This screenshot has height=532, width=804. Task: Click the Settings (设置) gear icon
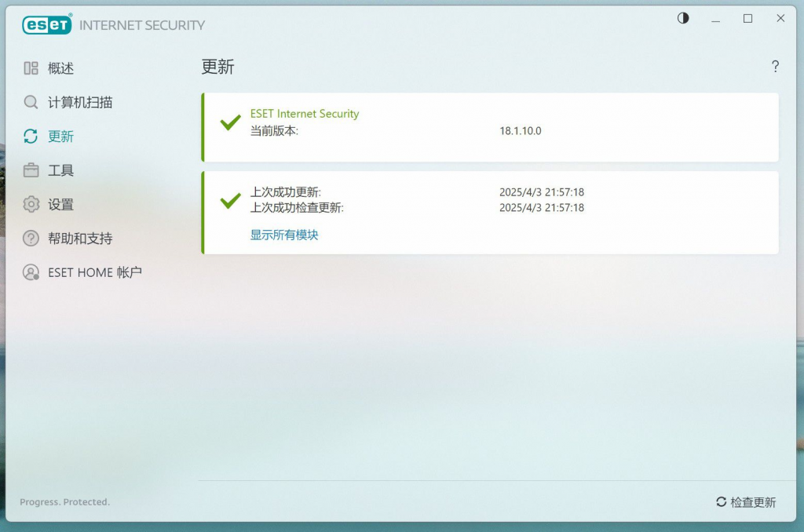(31, 204)
